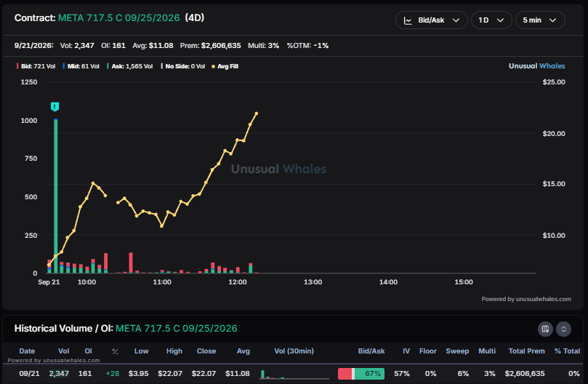Sort table by the OI column
588x384 pixels.
(88, 351)
